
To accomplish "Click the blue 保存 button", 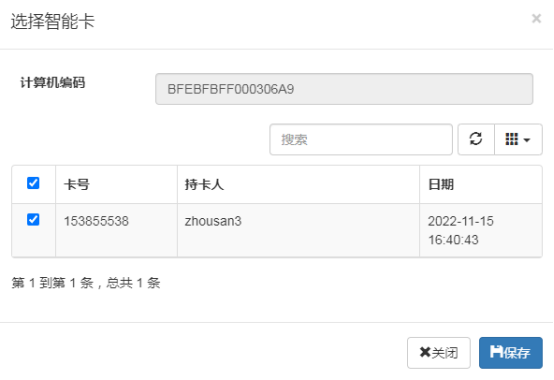I will tap(511, 352).
